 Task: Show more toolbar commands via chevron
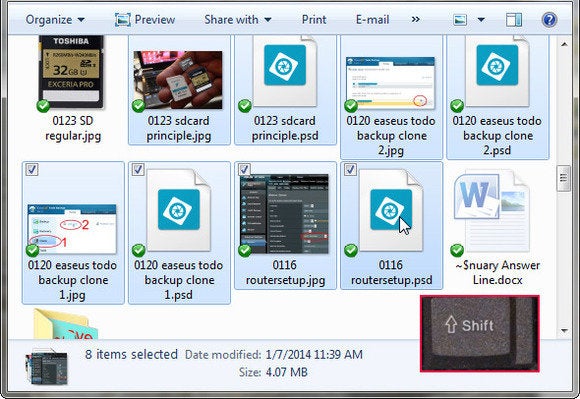pos(416,20)
